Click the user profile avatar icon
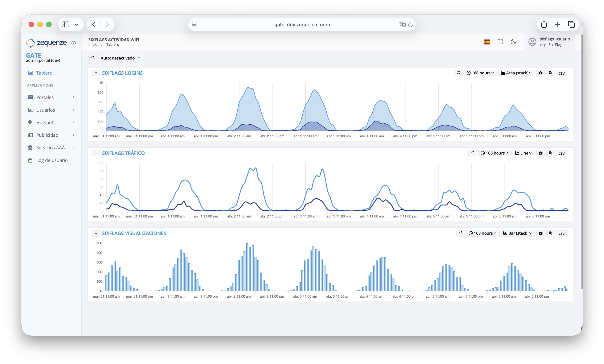The image size is (604, 364). pos(532,42)
